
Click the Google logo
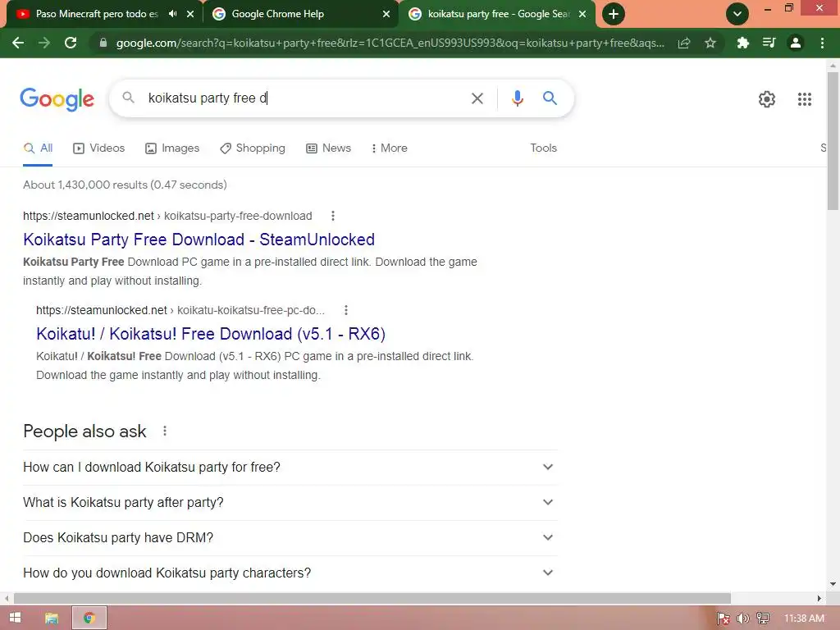click(x=57, y=99)
